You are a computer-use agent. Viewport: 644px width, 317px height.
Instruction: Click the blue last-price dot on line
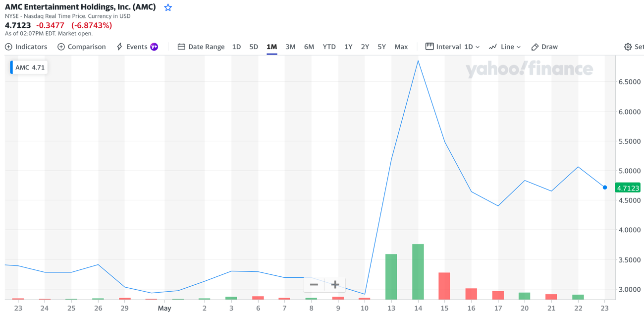pos(605,188)
